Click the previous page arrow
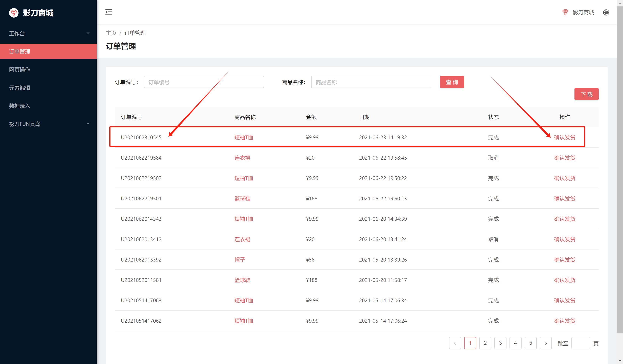623x364 pixels. coord(455,343)
